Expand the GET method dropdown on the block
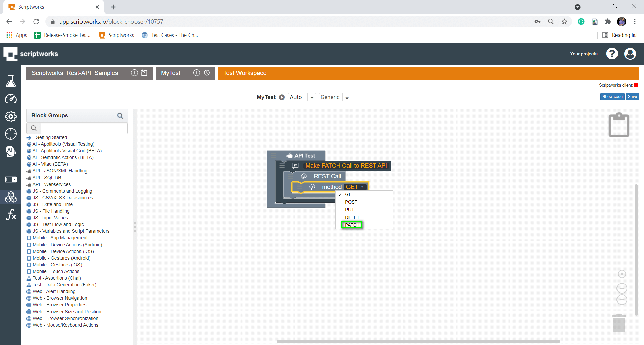This screenshot has height=345, width=644. coord(362,187)
